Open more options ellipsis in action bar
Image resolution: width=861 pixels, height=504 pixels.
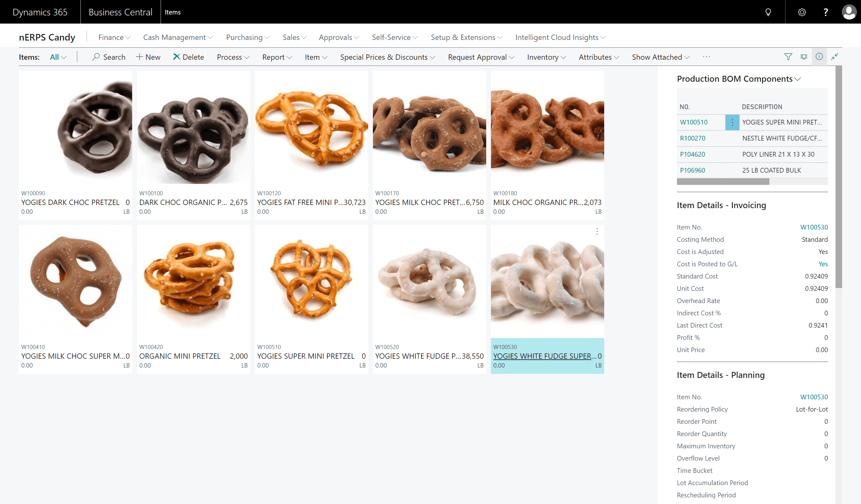coord(706,57)
